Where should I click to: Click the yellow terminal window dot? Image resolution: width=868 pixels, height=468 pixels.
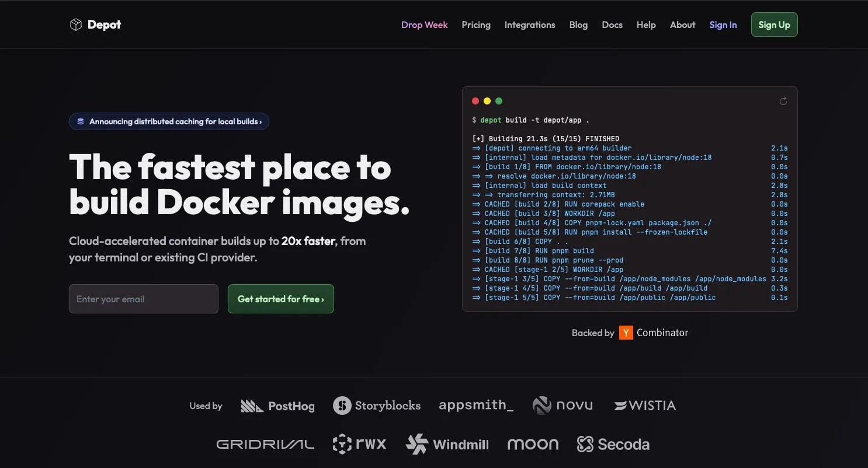(487, 101)
